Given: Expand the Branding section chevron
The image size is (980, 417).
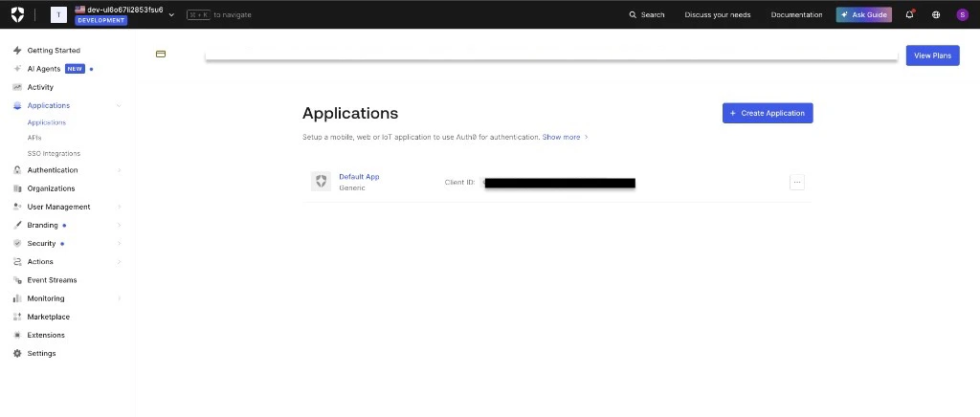Looking at the screenshot, I should click(x=119, y=225).
